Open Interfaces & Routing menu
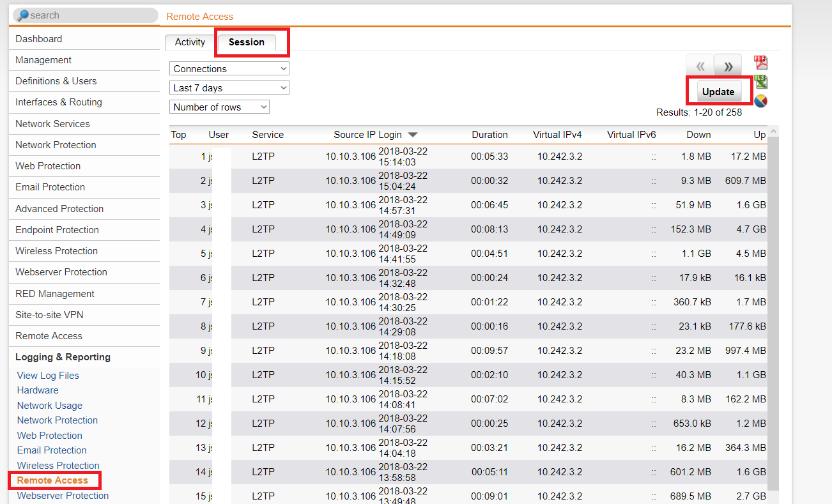The width and height of the screenshot is (832, 504). 84,102
